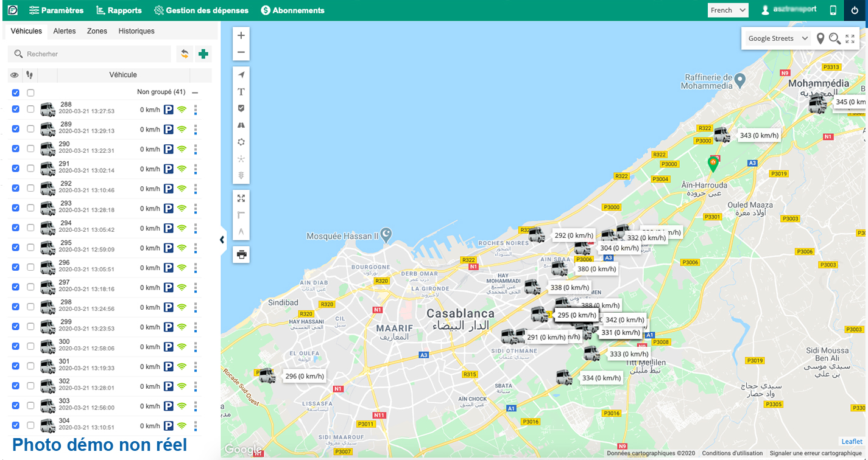Select the navigation arrow map tool

[241, 75]
